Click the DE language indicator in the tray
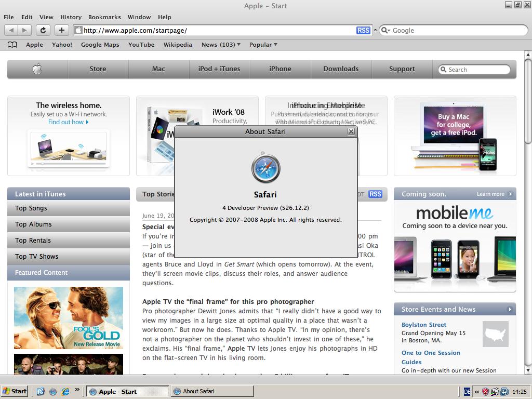This screenshot has width=532, height=399. click(467, 392)
